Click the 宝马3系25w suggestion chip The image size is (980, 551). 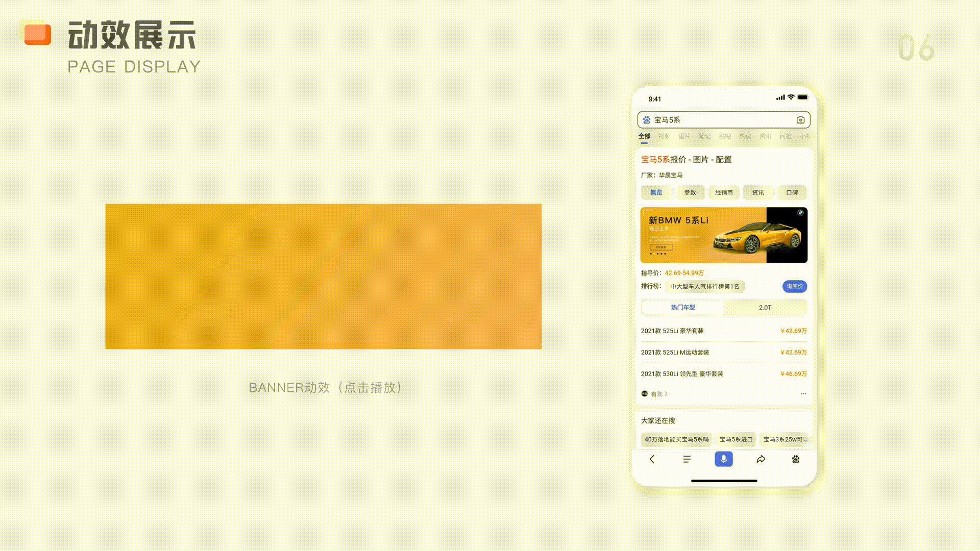pyautogui.click(x=786, y=439)
